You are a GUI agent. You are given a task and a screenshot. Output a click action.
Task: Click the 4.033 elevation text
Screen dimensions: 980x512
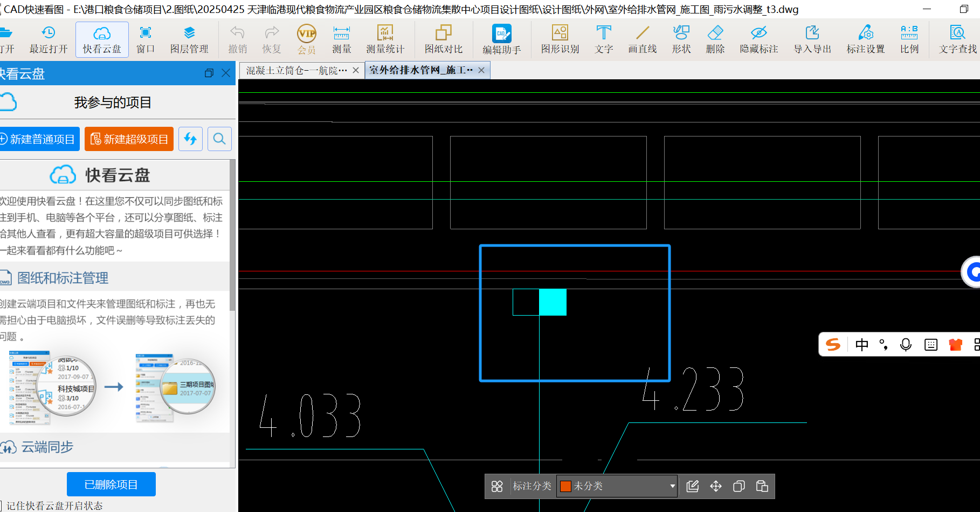point(310,415)
